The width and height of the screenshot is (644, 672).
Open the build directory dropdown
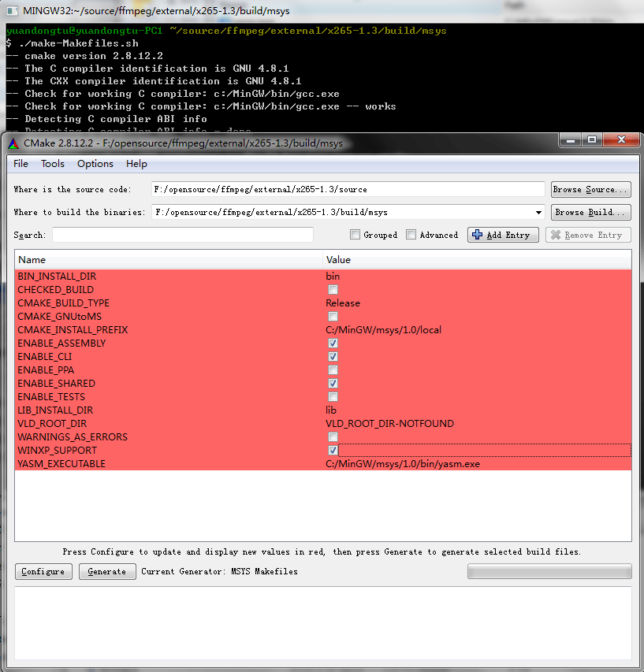pyautogui.click(x=538, y=211)
